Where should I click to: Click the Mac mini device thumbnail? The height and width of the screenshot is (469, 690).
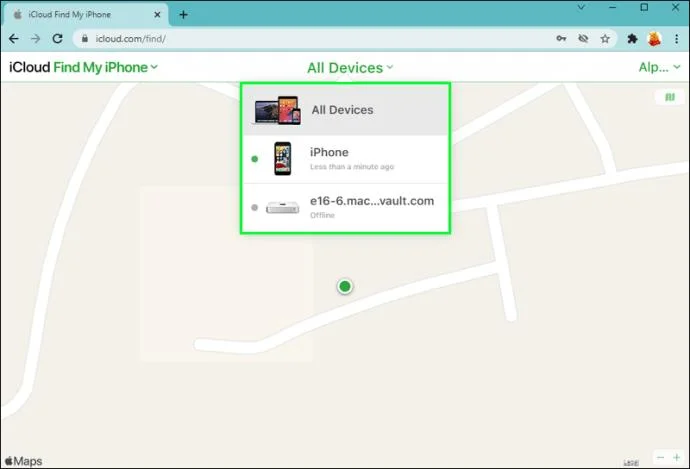283,207
